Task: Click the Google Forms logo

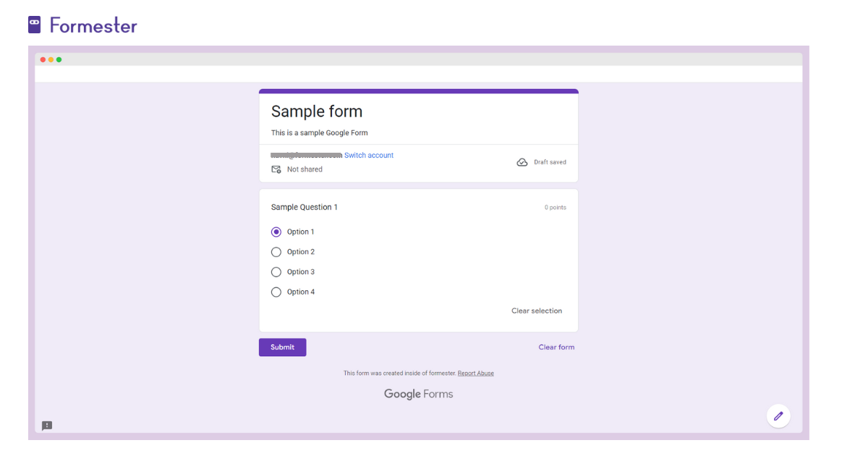Action: (x=418, y=394)
